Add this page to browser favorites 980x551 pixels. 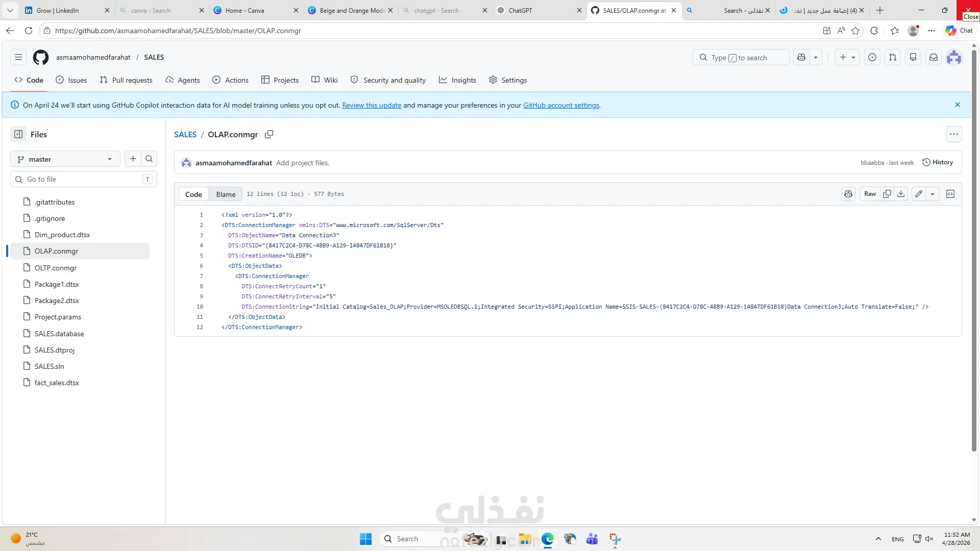855,31
